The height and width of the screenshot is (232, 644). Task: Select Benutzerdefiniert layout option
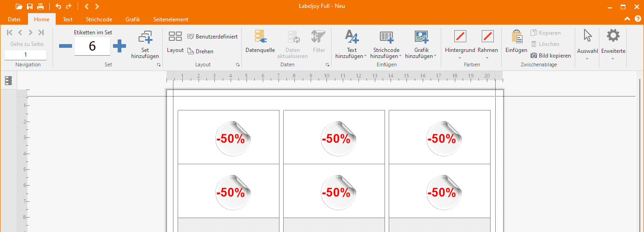pyautogui.click(x=212, y=37)
